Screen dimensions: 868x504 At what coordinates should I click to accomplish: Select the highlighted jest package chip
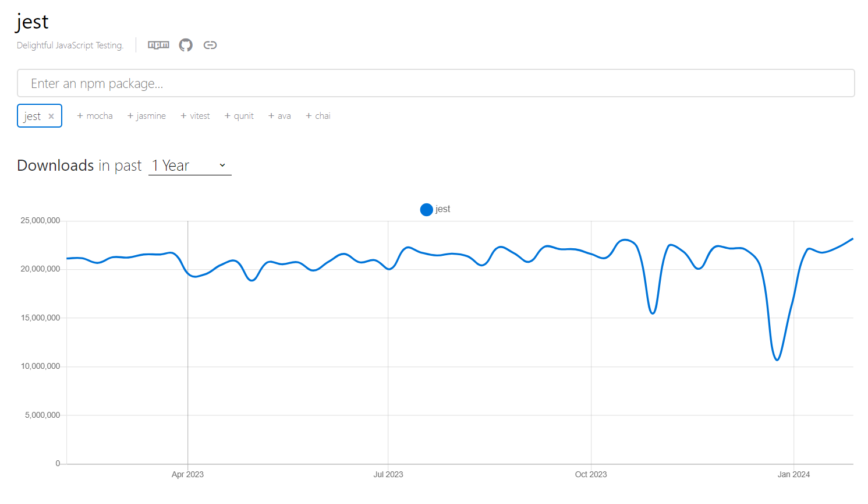32,115
